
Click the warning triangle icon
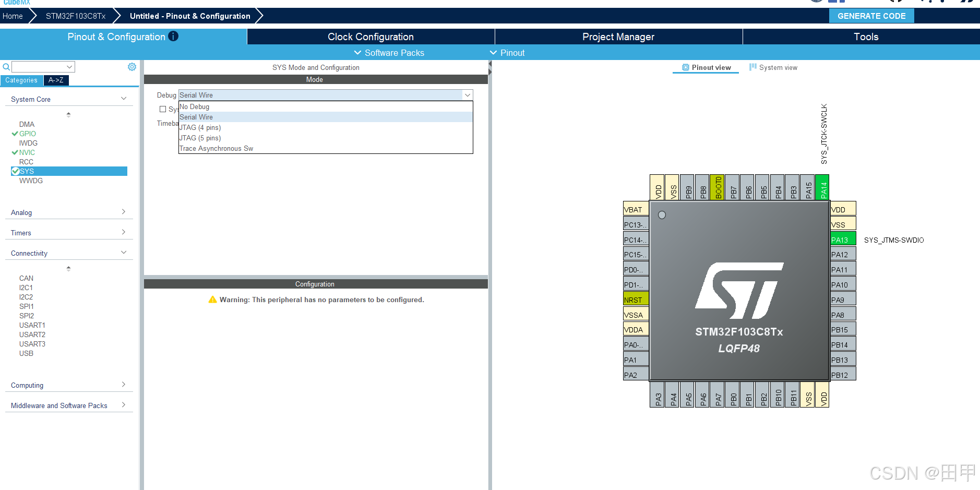tap(212, 300)
